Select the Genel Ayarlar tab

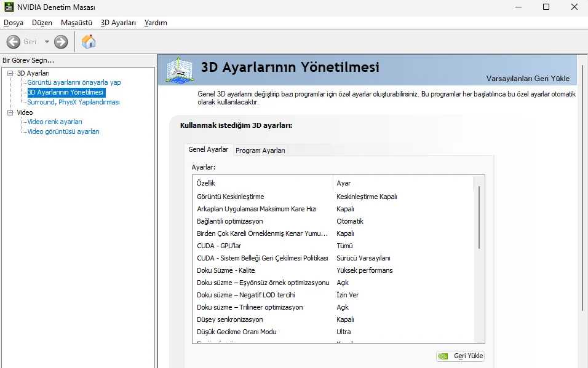click(x=208, y=149)
